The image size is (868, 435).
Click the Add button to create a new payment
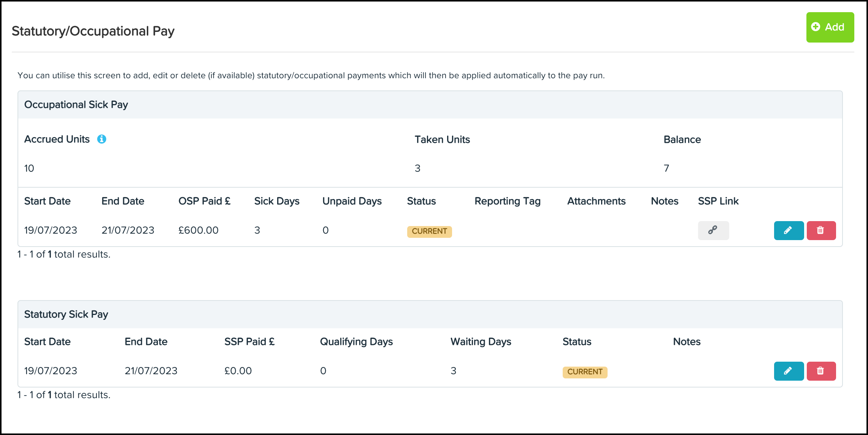[830, 27]
